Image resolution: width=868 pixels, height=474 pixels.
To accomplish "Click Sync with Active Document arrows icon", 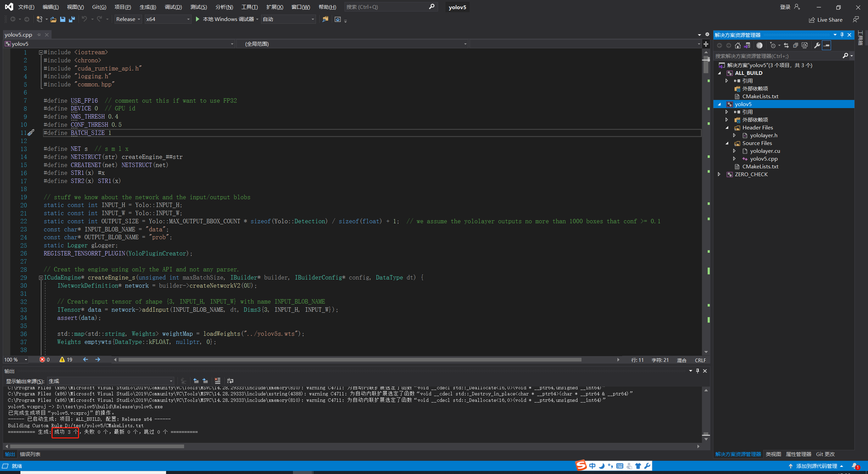I will [x=786, y=45].
